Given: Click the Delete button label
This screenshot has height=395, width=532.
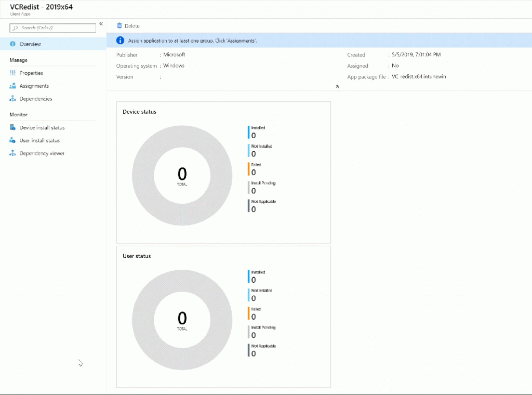Looking at the screenshot, I should 132,26.
